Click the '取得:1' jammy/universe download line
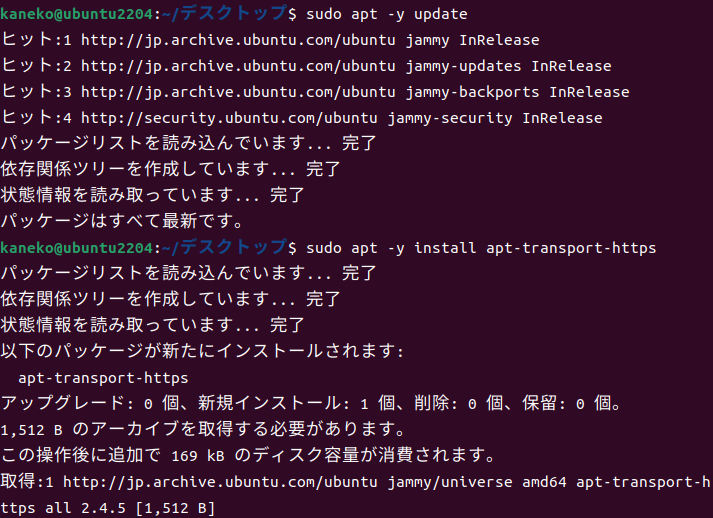This screenshot has height=518, width=713. point(356,482)
